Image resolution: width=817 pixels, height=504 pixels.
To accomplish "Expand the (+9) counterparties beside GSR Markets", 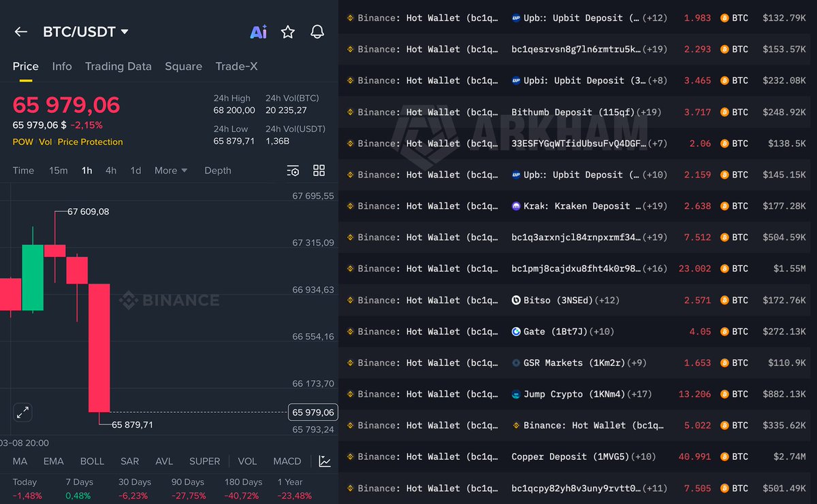I will click(x=638, y=363).
